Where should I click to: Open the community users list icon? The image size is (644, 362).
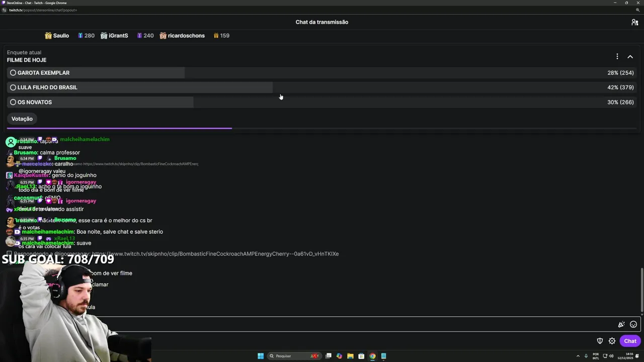(634, 22)
